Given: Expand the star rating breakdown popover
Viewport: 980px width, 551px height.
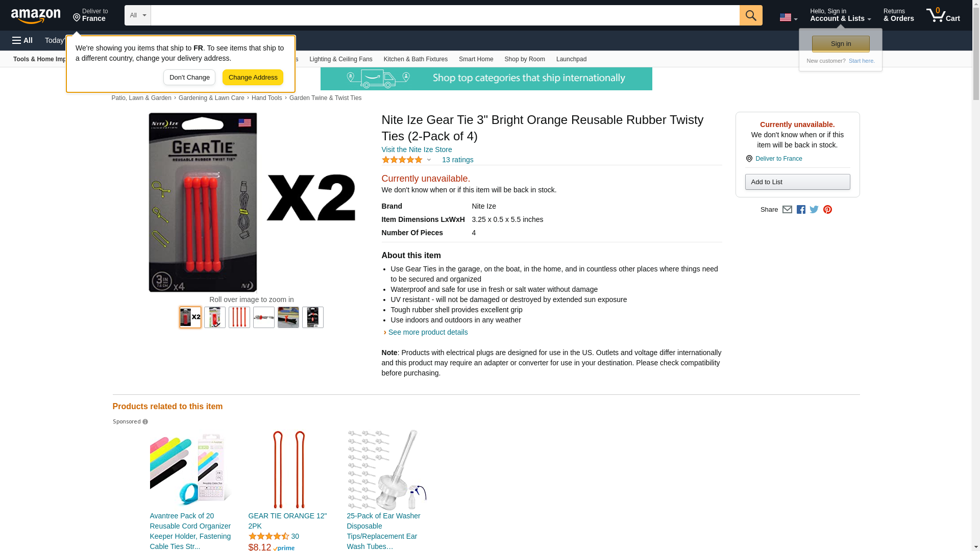Looking at the screenshot, I should click(407, 160).
